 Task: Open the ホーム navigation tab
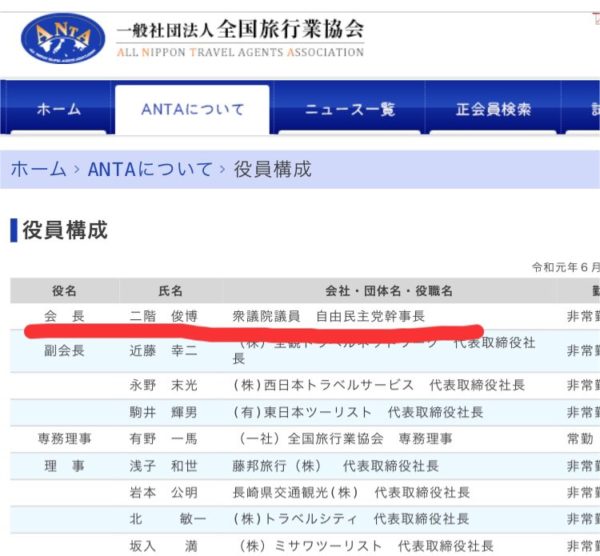[59, 109]
